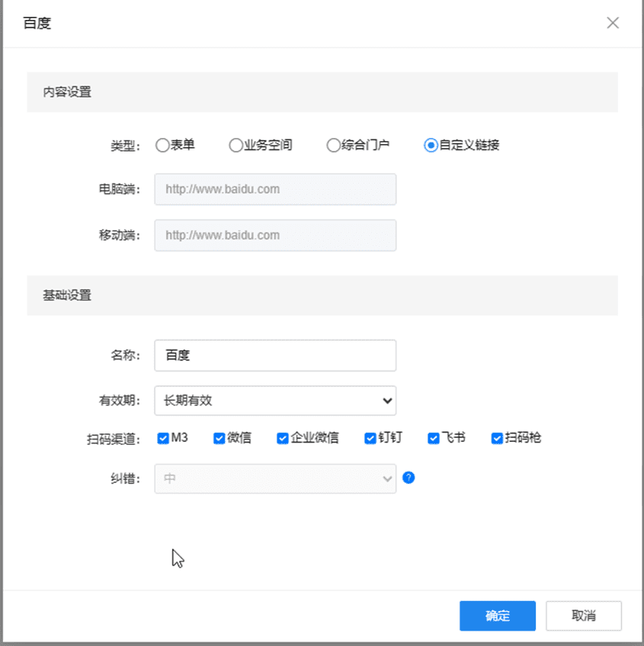Click the blue help icon next to 纠错

409,478
